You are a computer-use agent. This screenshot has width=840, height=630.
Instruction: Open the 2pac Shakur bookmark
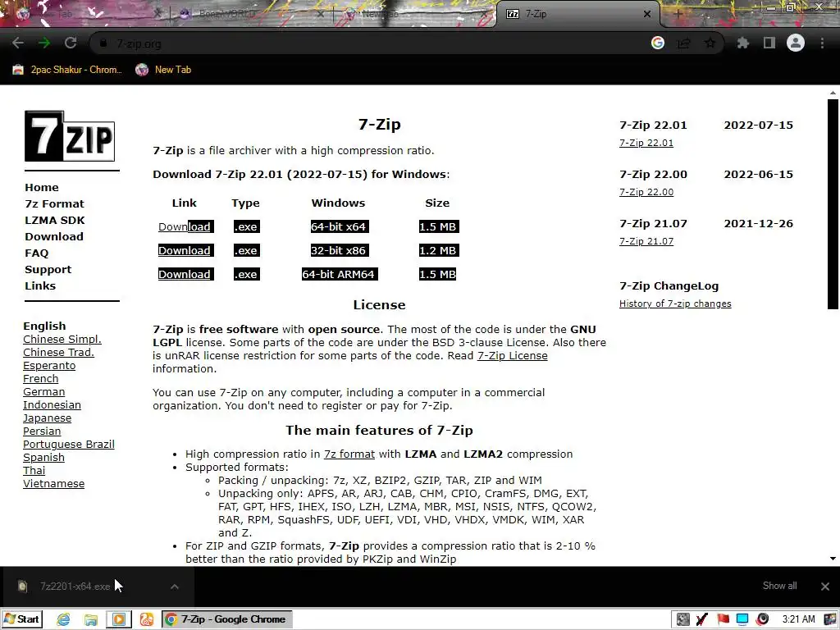pyautogui.click(x=67, y=70)
